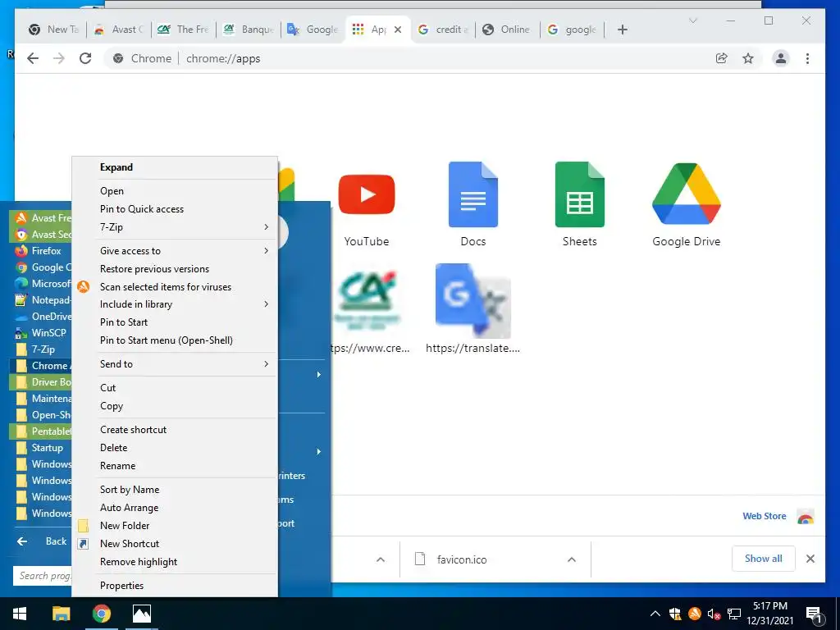This screenshot has height=630, width=840.
Task: Click the muted volume tray icon
Action: click(714, 614)
